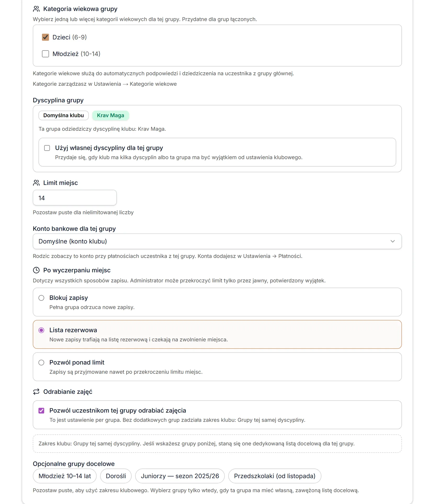Open the Konto bankowe dla tej grupy dropdown
This screenshot has width=429, height=504.
click(217, 241)
